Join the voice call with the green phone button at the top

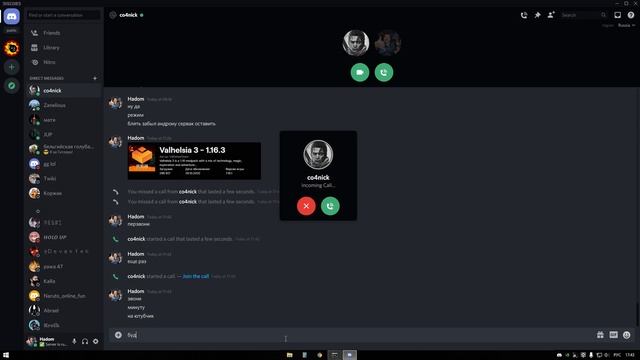tap(384, 72)
